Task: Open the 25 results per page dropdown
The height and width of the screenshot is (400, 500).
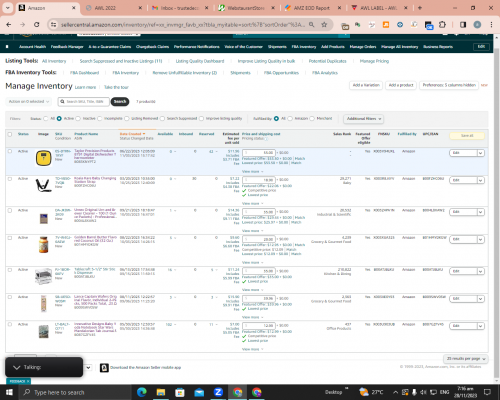Action: [x=465, y=359]
